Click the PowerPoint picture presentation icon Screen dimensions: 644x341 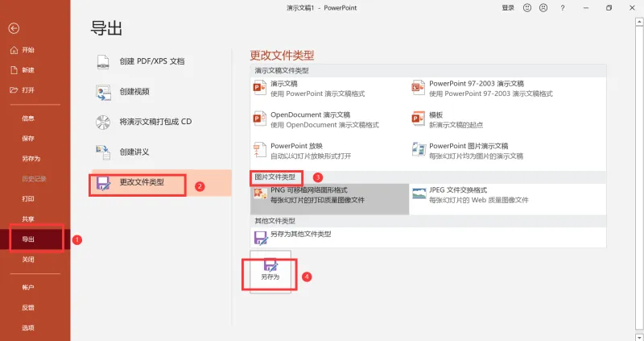[x=419, y=150]
